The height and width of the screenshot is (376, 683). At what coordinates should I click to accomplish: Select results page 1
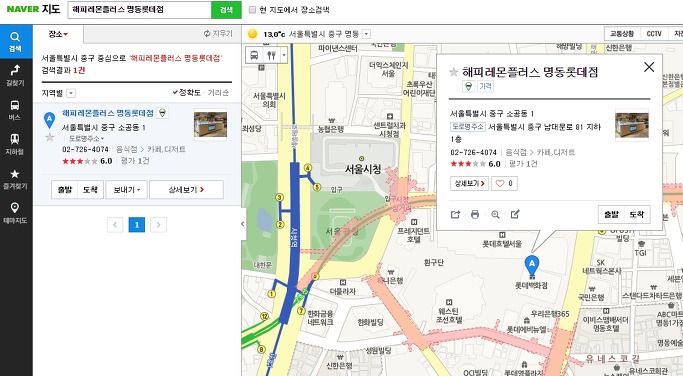coord(137,225)
